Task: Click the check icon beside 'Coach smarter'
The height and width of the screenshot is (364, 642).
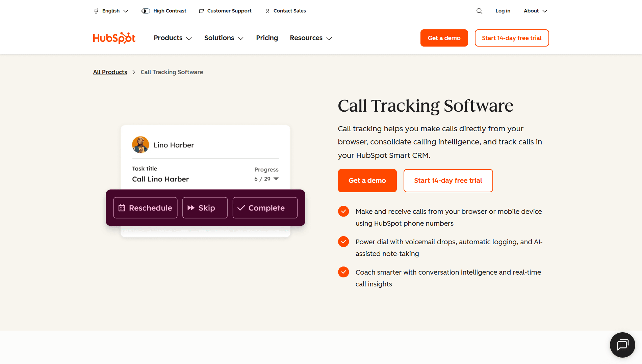Action: tap(343, 272)
